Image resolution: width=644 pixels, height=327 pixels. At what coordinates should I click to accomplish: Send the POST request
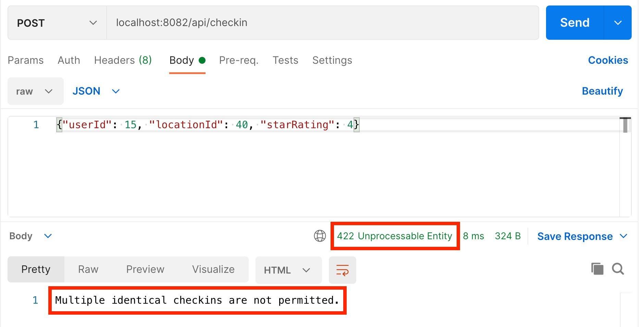(574, 23)
